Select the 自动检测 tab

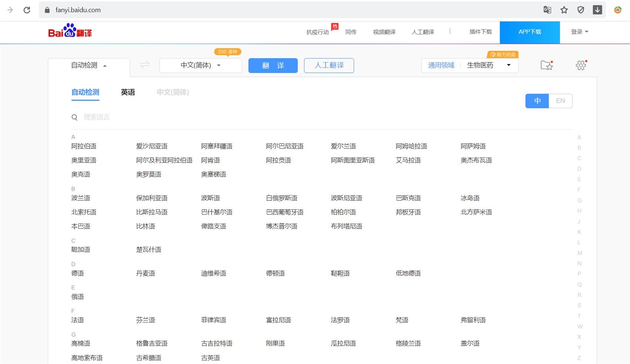coord(85,92)
